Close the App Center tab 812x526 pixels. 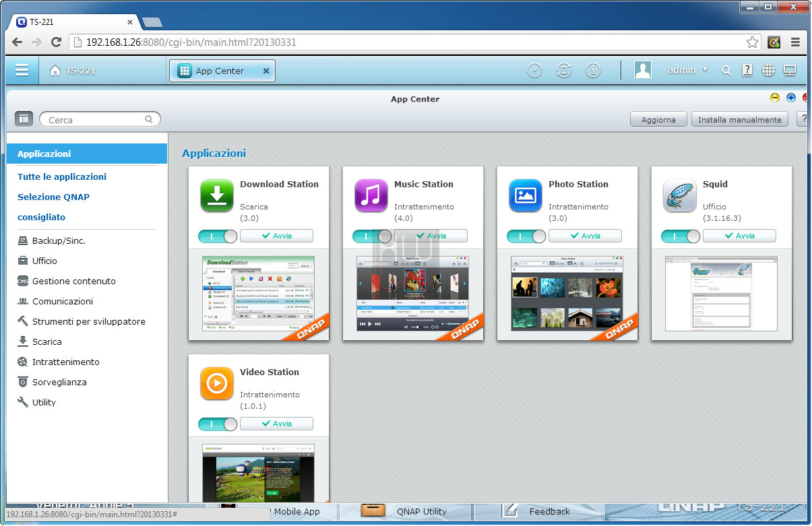point(266,71)
